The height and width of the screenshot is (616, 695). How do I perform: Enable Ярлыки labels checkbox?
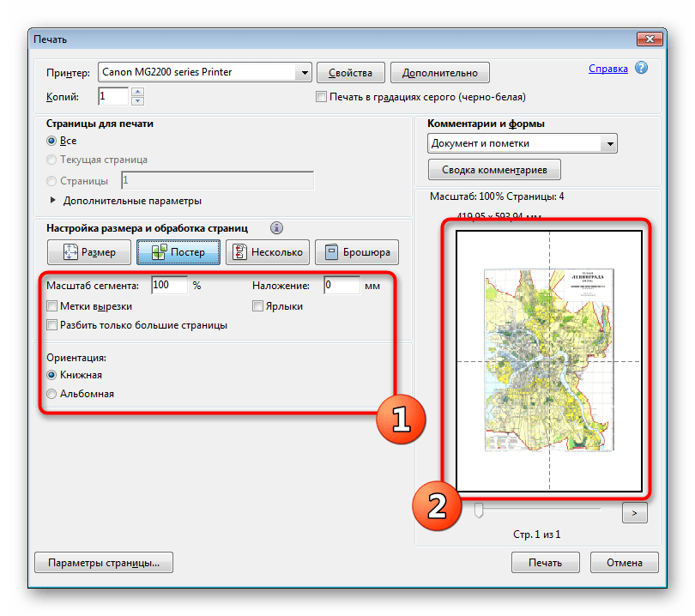pos(257,306)
